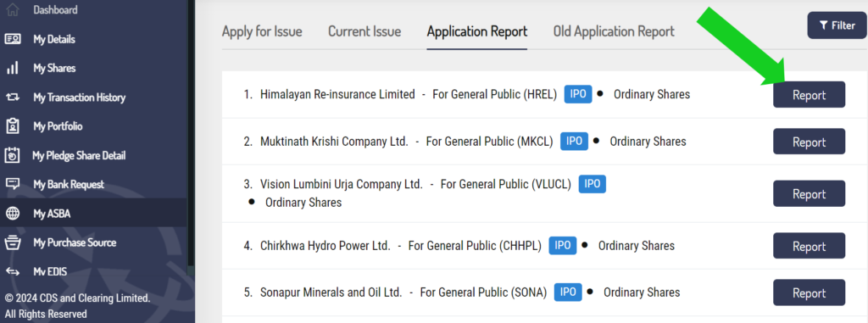Viewport: 868px width, 323px height.
Task: Switch to Current Issue tab
Action: pyautogui.click(x=364, y=31)
